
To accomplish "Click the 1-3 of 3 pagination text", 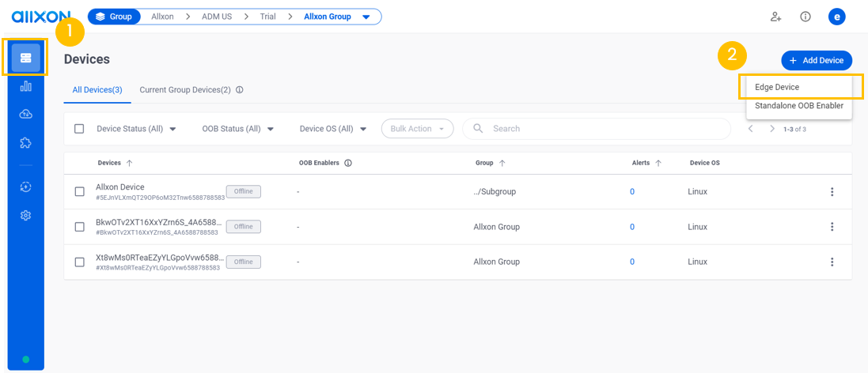I will tap(795, 129).
